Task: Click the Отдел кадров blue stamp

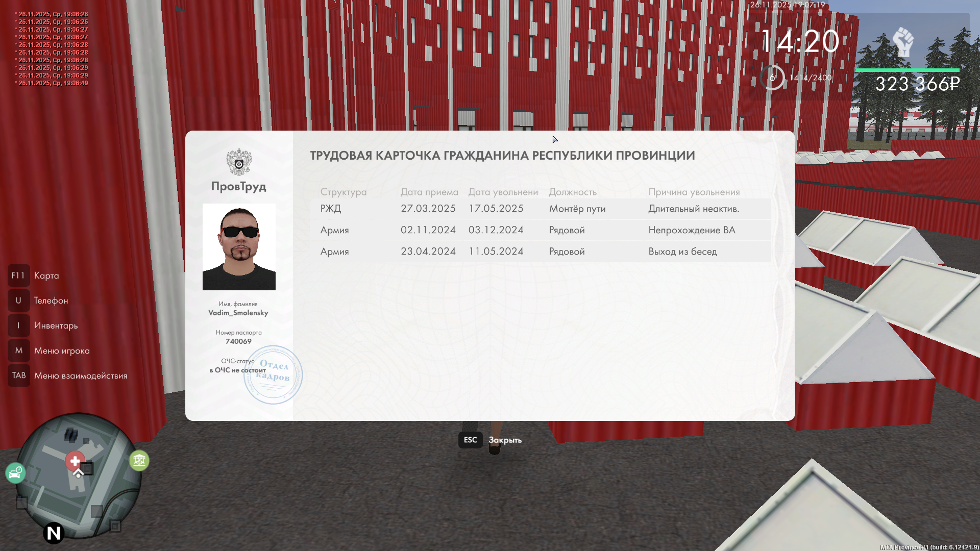Action: point(273,375)
